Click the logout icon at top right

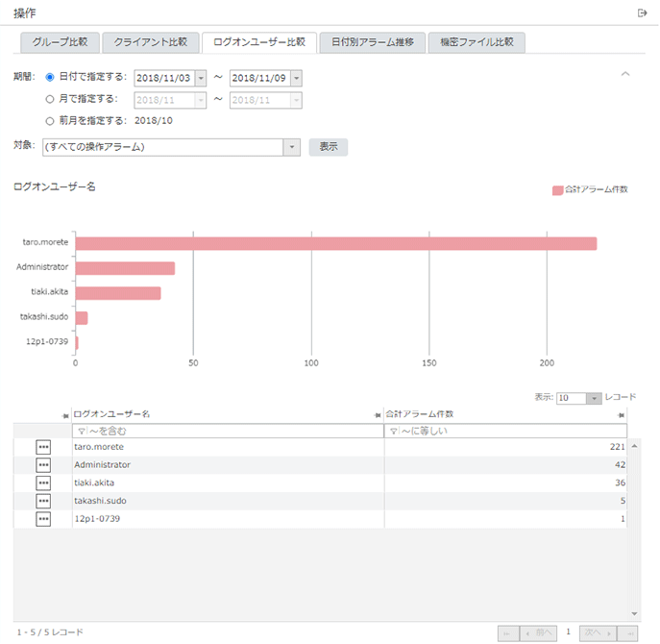[643, 12]
